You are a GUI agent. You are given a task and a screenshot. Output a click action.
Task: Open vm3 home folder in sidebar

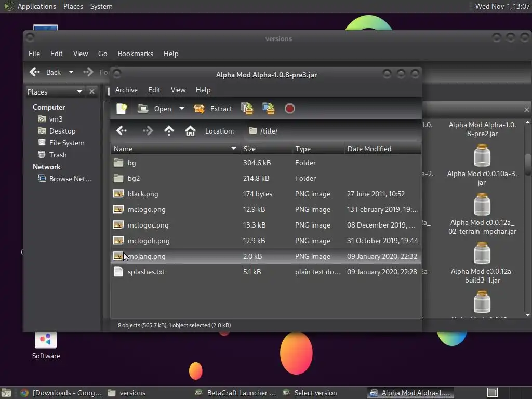[50, 119]
